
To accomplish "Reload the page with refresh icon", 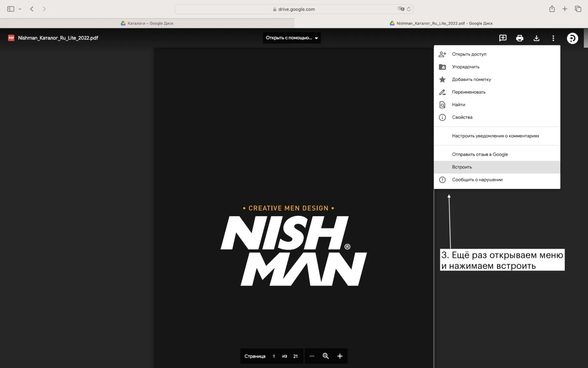I will click(x=409, y=9).
